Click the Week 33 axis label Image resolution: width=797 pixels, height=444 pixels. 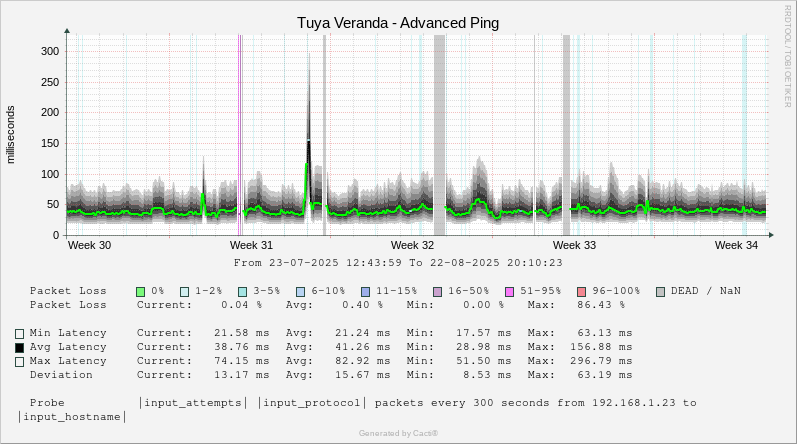[x=574, y=245]
